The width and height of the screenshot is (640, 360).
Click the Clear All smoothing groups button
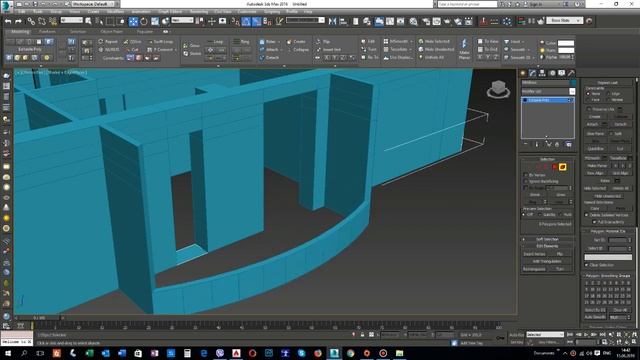[x=620, y=310]
